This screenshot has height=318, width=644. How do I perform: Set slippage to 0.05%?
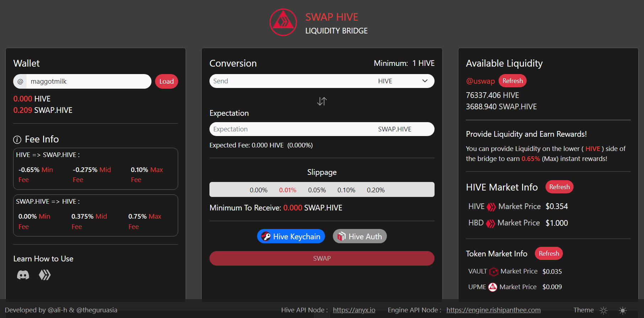(x=317, y=190)
